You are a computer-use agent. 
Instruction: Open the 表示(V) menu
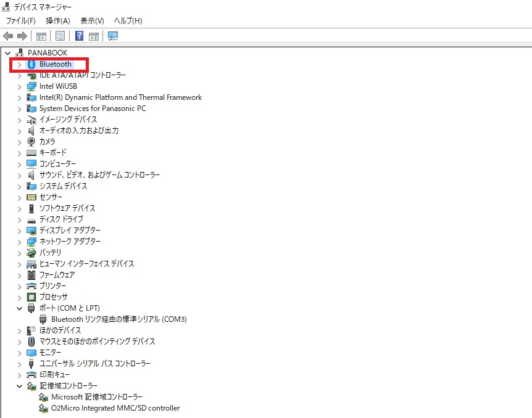(x=92, y=21)
